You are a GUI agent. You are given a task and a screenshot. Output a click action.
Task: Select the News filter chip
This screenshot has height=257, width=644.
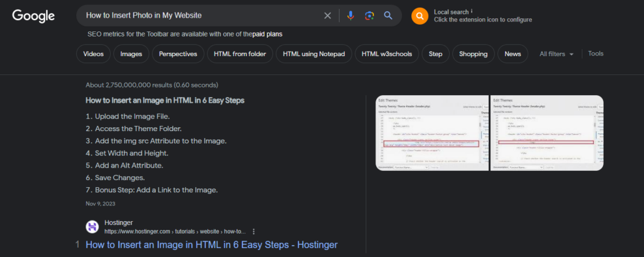coord(513,54)
